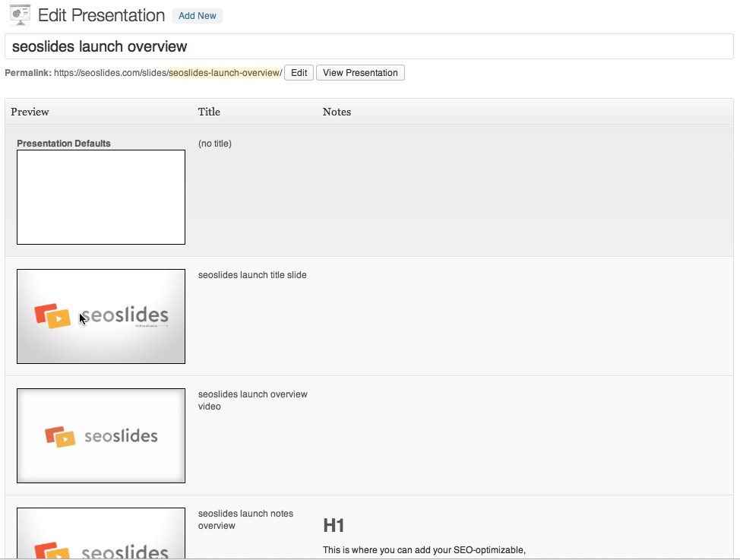Click the presentation icon beside Edit Presentation
This screenshot has width=740, height=560.
tap(20, 14)
